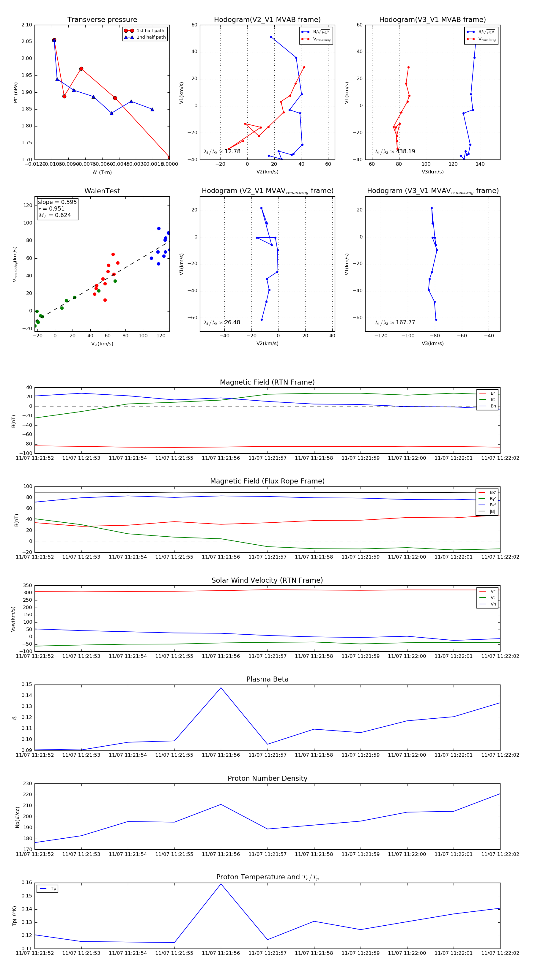
Task: Click the λ1/λ3 ≈ 438.19 annotation
Action: click(395, 151)
